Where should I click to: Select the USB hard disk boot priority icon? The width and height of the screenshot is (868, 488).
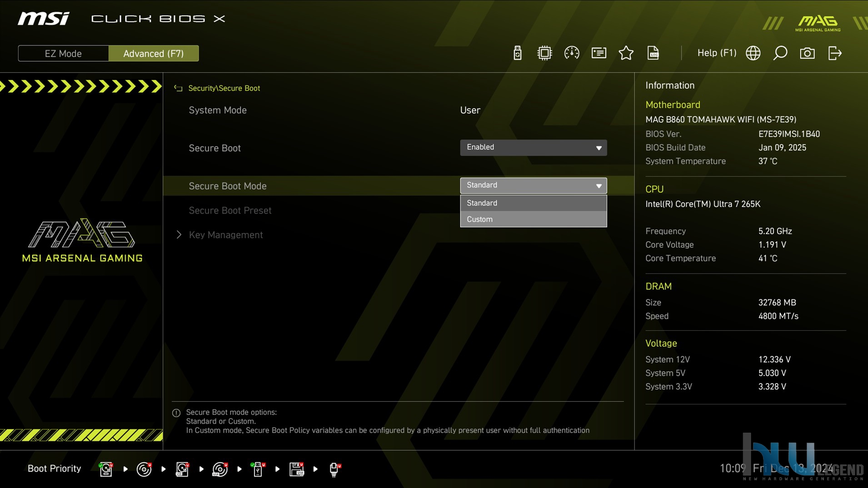click(182, 469)
